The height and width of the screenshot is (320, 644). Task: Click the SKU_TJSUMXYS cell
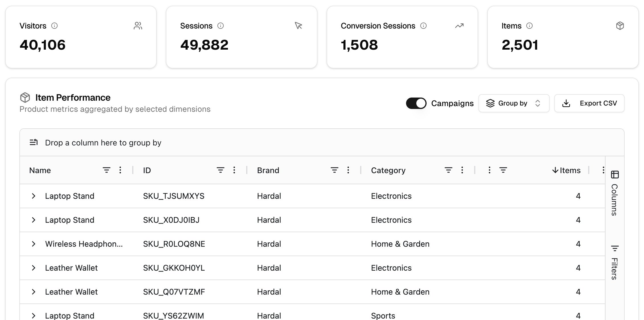[x=174, y=196]
